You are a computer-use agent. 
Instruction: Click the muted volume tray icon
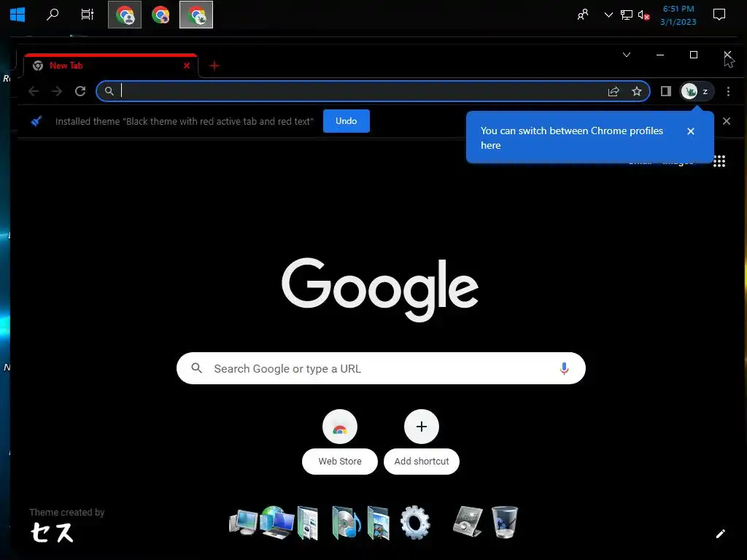click(x=643, y=15)
